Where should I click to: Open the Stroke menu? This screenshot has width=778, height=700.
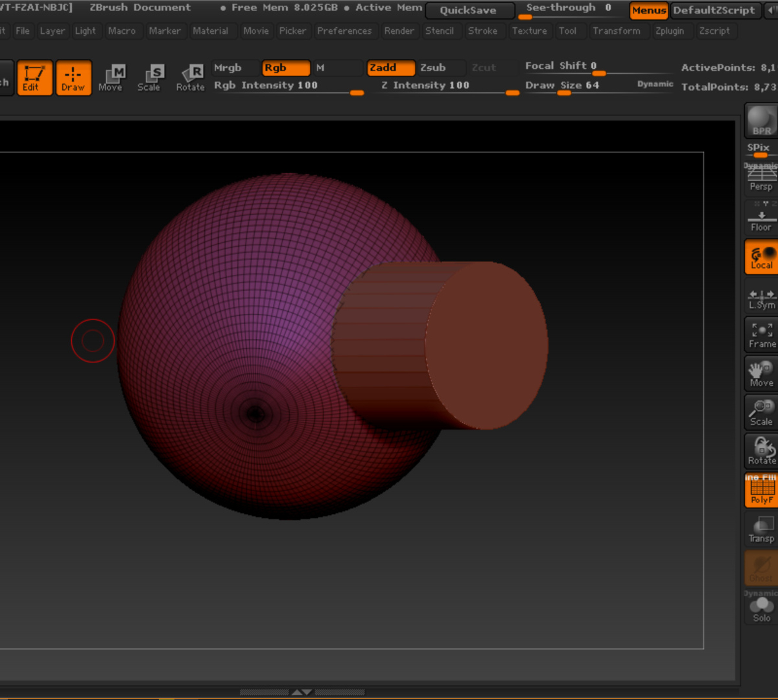tap(484, 31)
